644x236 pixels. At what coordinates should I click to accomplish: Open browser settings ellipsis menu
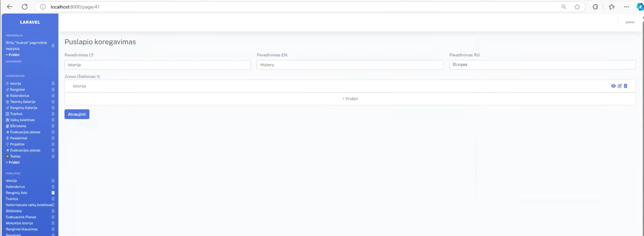point(626,7)
